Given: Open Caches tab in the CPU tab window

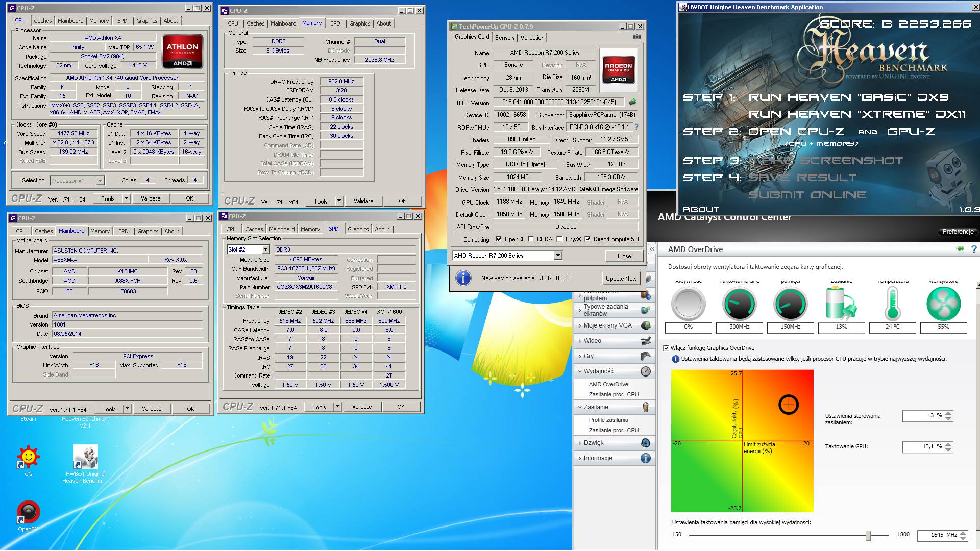Looking at the screenshot, I should pos(43,21).
